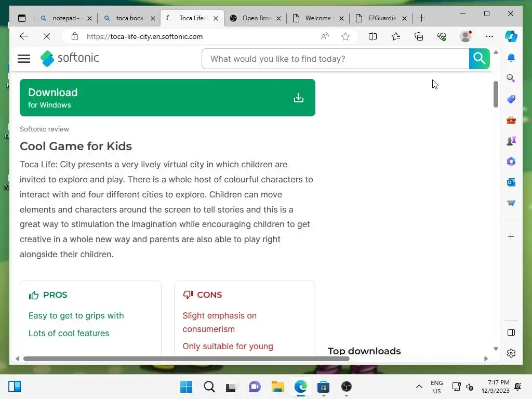
Task: Click the 'Softonic review' label
Action: (x=44, y=129)
